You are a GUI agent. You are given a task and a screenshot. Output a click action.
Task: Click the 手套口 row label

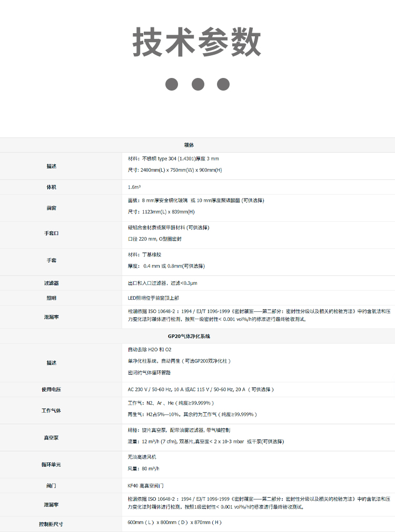51,233
